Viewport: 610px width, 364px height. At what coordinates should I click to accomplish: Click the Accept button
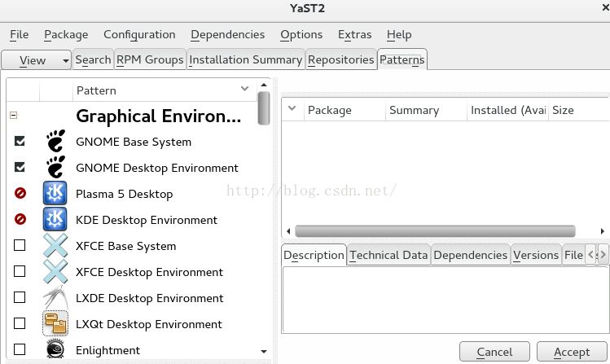coord(572,352)
